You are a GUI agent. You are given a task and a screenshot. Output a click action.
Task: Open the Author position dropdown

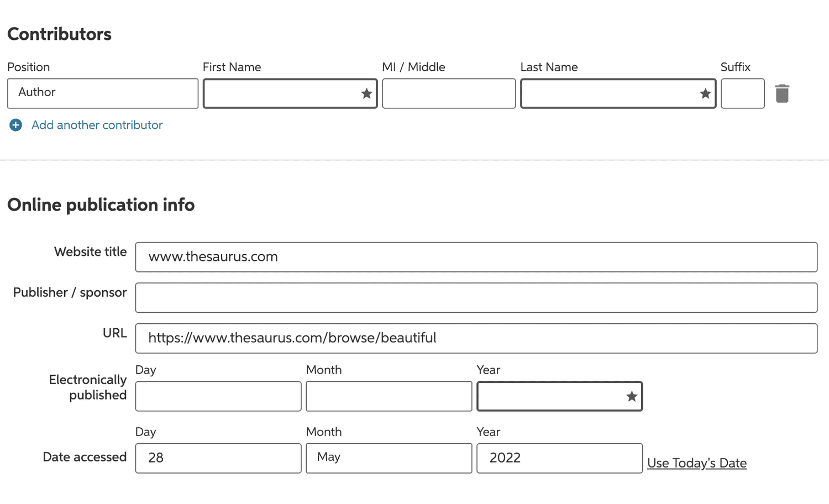tap(103, 93)
